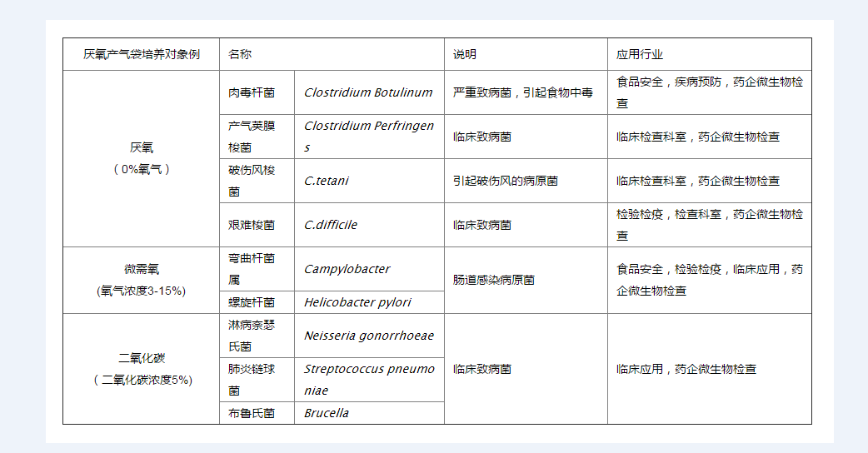Click the Helicobacter pylori cell

357,302
